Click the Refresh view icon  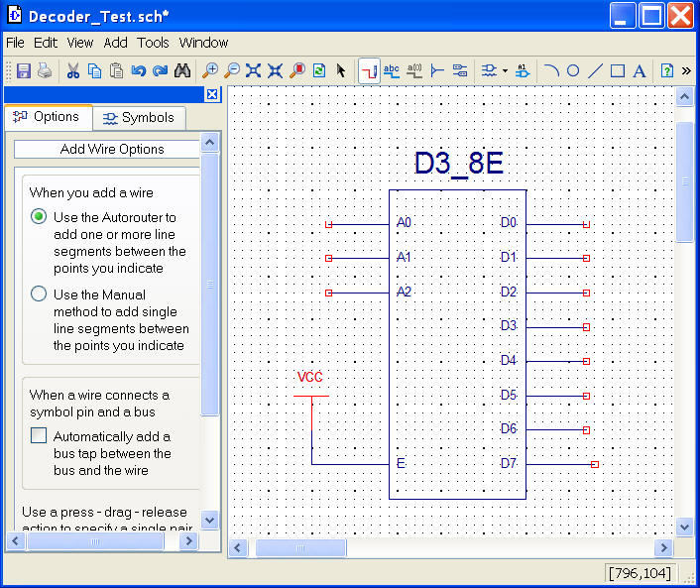pyautogui.click(x=319, y=70)
